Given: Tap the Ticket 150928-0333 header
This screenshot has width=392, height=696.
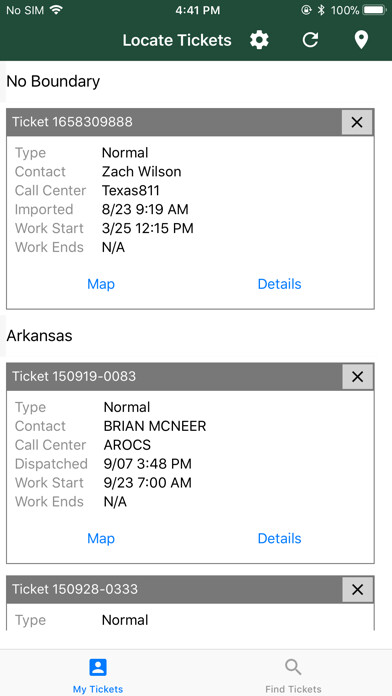Looking at the screenshot, I should point(174,589).
